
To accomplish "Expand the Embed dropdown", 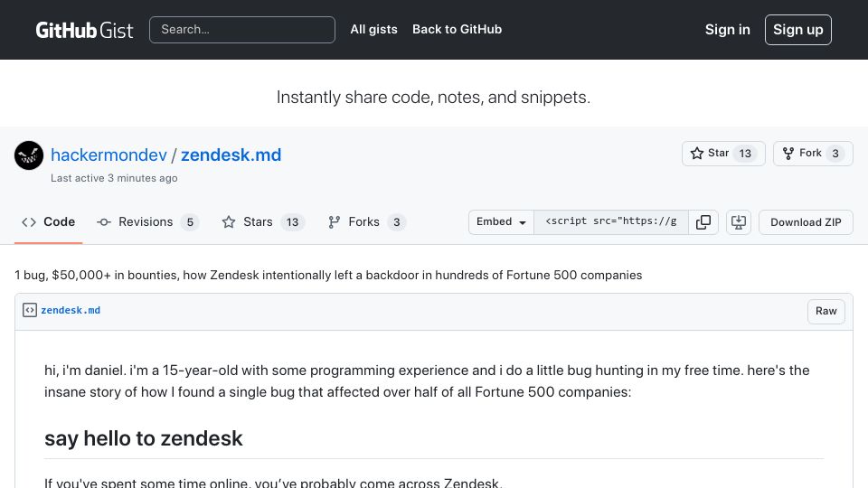I will (501, 222).
